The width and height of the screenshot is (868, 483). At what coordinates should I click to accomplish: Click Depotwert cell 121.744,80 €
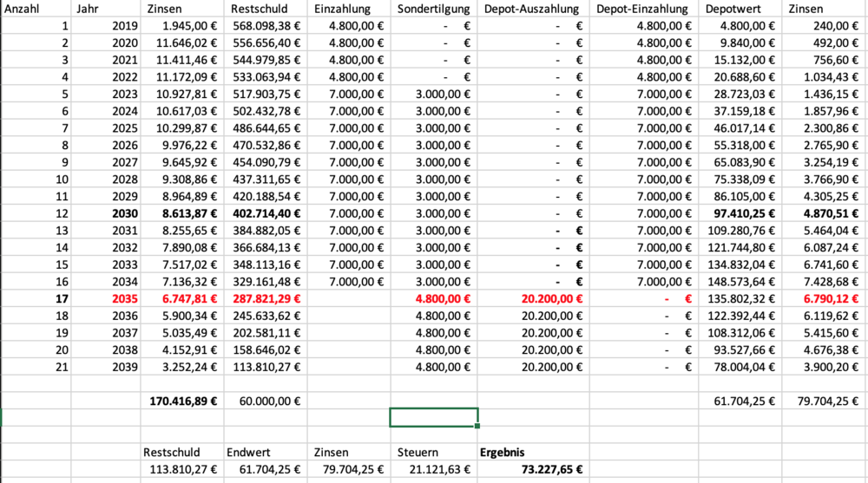pyautogui.click(x=740, y=248)
